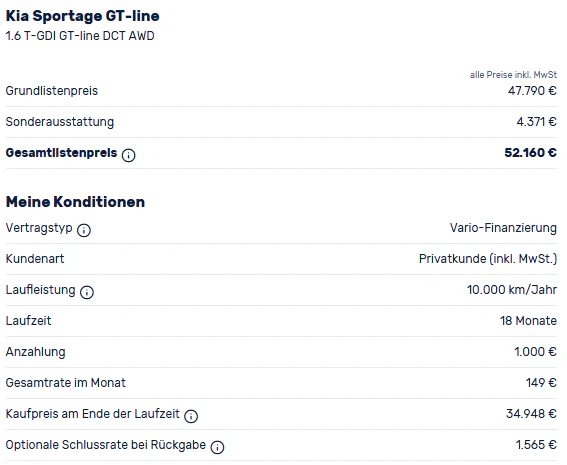This screenshot has height=465, width=567.
Task: Click the Kaufpreis value 34.948 €
Action: 531,414
